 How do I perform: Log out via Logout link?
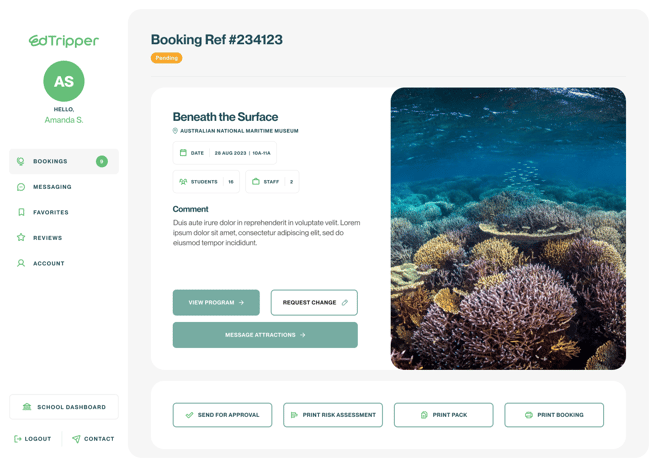33,439
